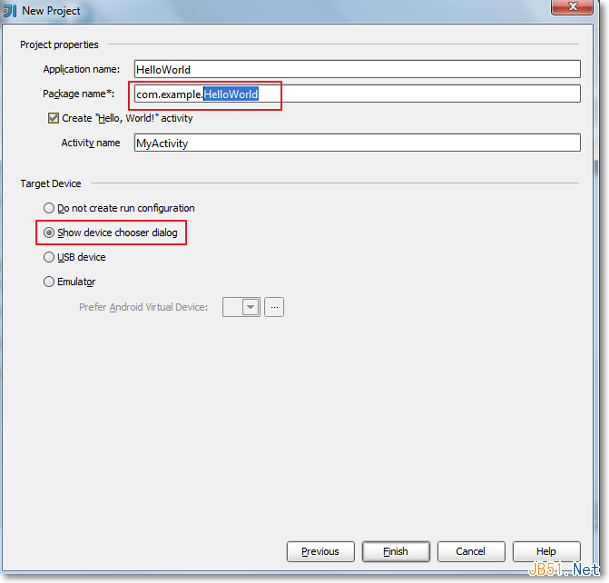Click the Activity name field
609x583 pixels.
[x=357, y=143]
